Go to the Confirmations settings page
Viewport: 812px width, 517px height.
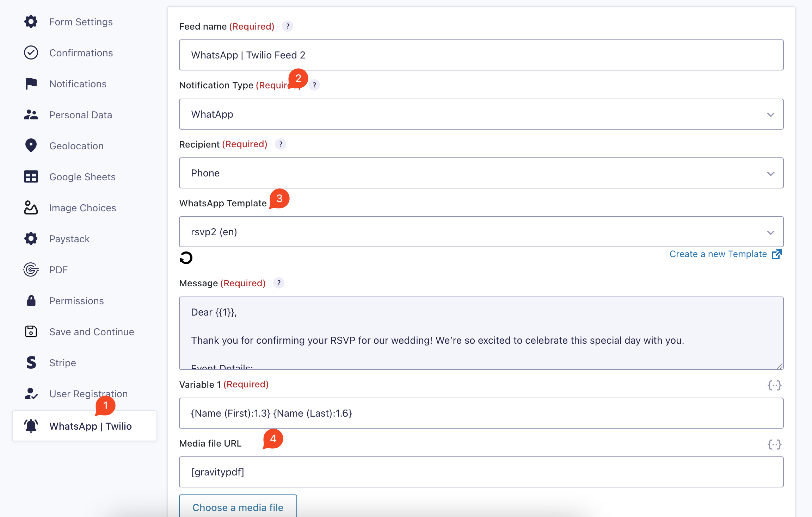(81, 53)
